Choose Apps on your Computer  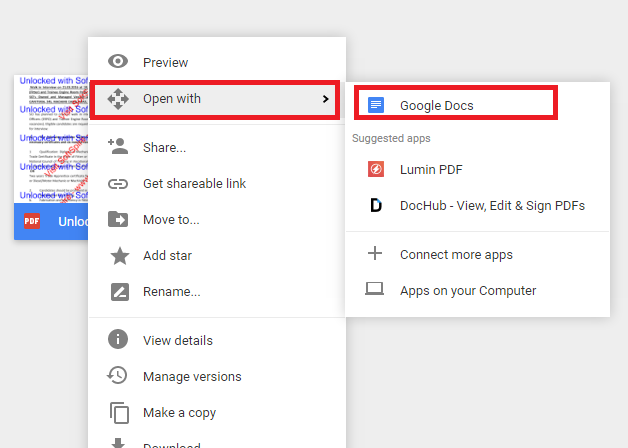477,290
